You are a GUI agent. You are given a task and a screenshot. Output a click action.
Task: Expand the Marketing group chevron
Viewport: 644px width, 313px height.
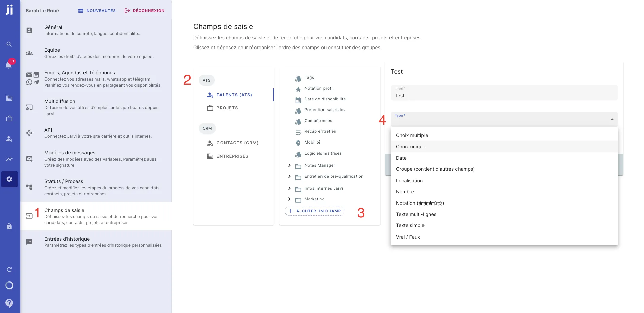pyautogui.click(x=289, y=199)
